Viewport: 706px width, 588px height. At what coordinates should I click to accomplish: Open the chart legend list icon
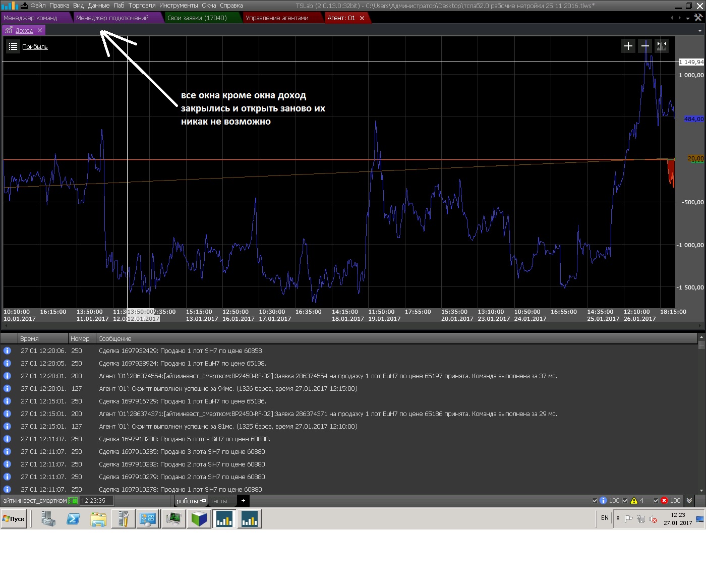[x=13, y=47]
